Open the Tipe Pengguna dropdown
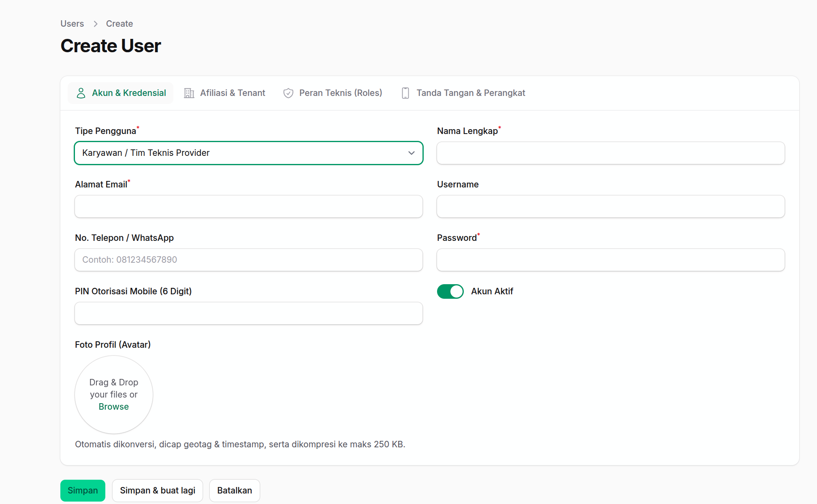The image size is (817, 504). [249, 153]
